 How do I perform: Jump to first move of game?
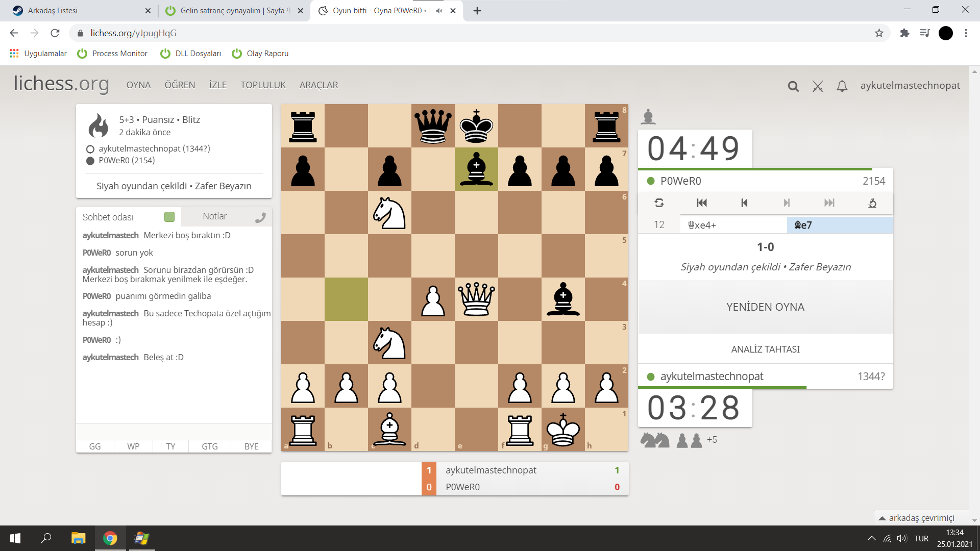[x=702, y=203]
